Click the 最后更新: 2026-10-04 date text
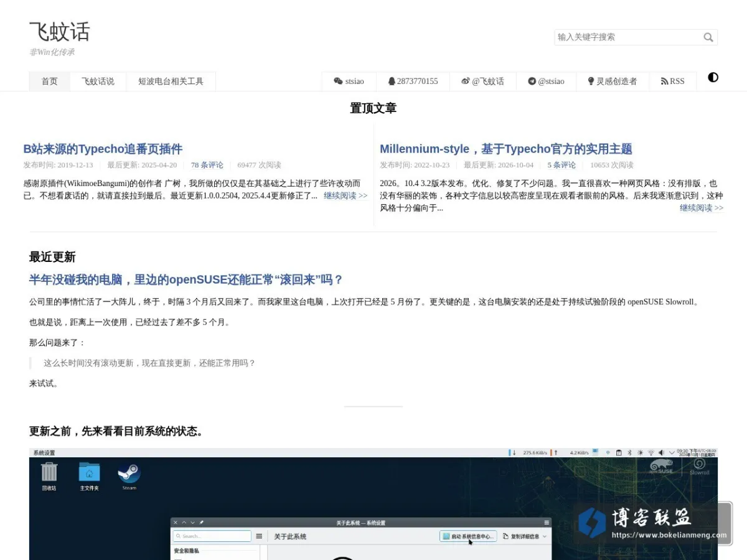This screenshot has height=560, width=747. [x=499, y=165]
